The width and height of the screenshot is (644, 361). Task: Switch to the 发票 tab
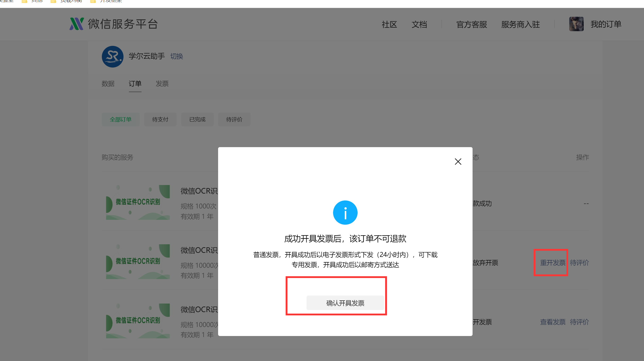click(162, 84)
